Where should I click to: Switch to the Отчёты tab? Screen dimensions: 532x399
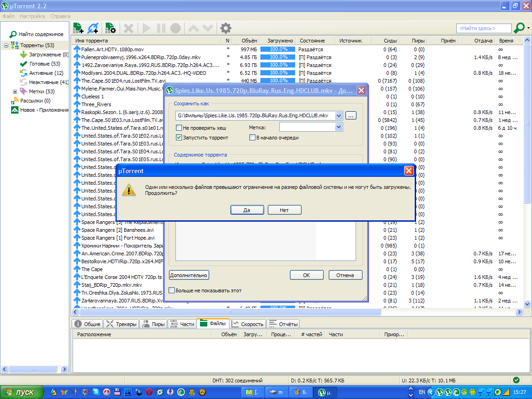283,324
